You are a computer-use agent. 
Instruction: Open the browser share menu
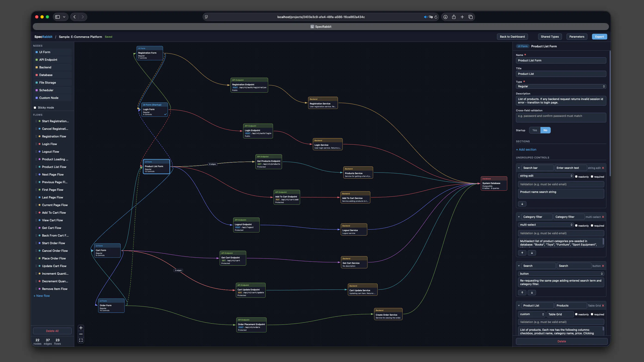click(454, 17)
